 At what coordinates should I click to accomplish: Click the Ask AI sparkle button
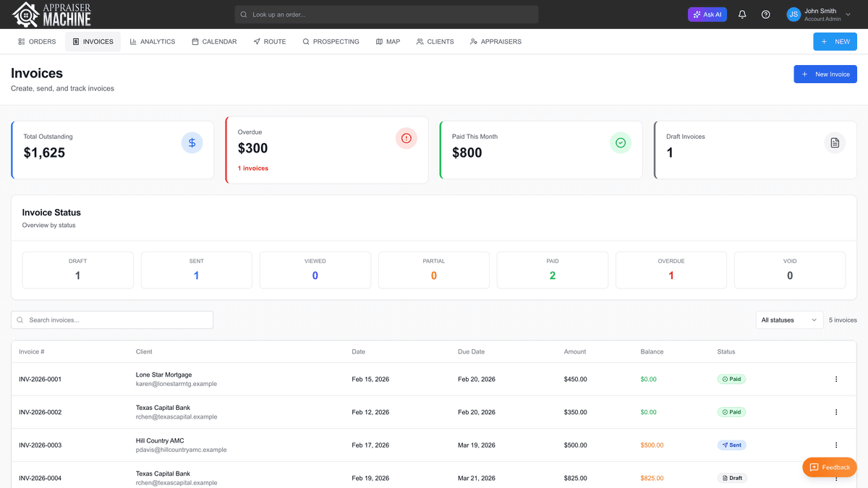tap(707, 14)
